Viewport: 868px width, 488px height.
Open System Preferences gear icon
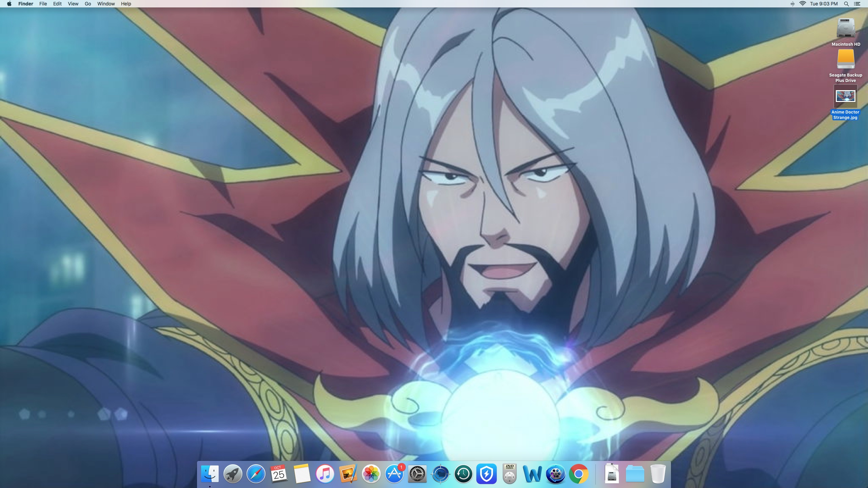pos(417,474)
